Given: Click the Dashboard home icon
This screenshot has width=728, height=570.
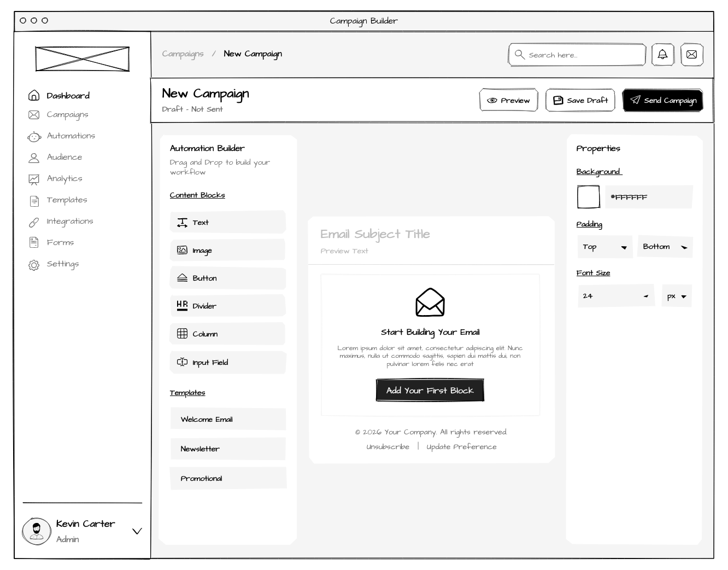Looking at the screenshot, I should pyautogui.click(x=34, y=95).
